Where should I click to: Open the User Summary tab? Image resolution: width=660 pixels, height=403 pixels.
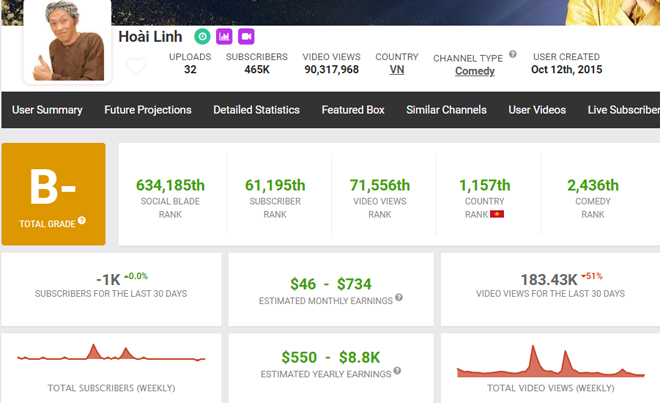(x=47, y=110)
